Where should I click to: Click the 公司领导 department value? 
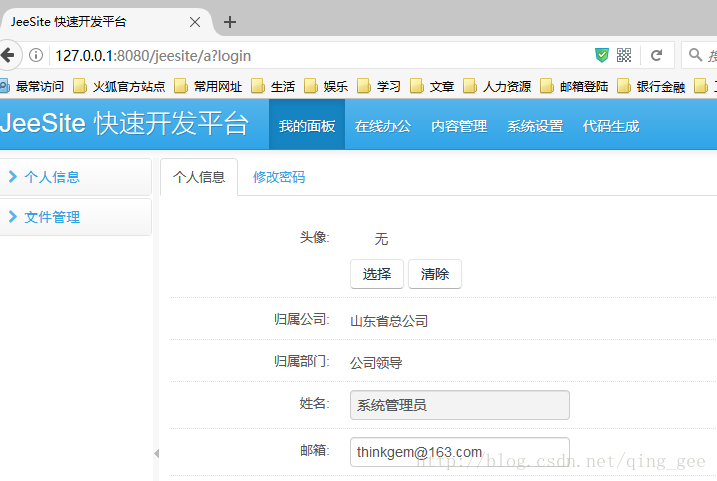coord(376,363)
